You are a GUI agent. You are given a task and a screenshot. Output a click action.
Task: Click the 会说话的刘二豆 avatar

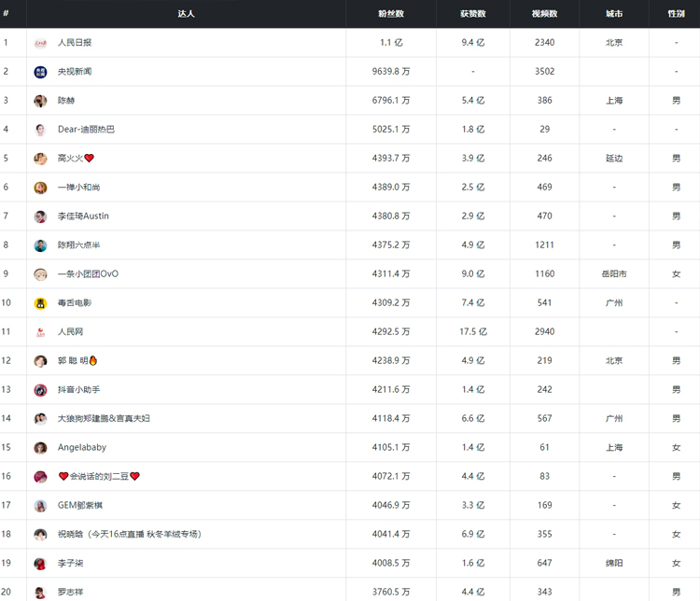[x=41, y=477]
